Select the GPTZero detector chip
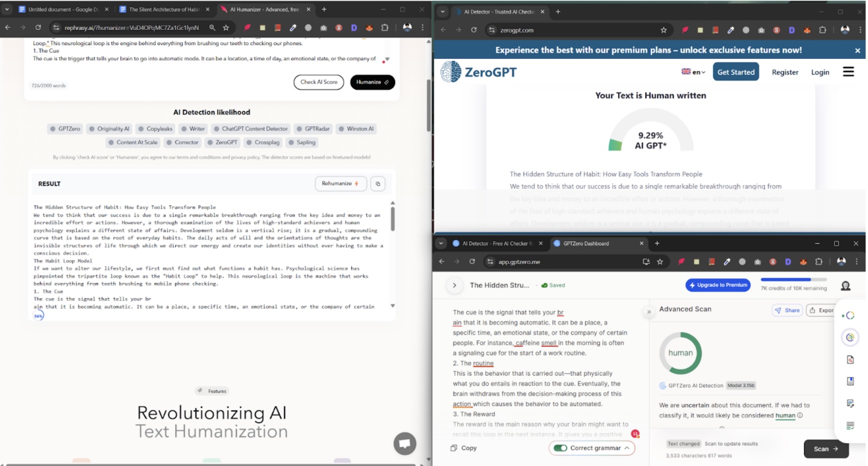 click(x=65, y=129)
